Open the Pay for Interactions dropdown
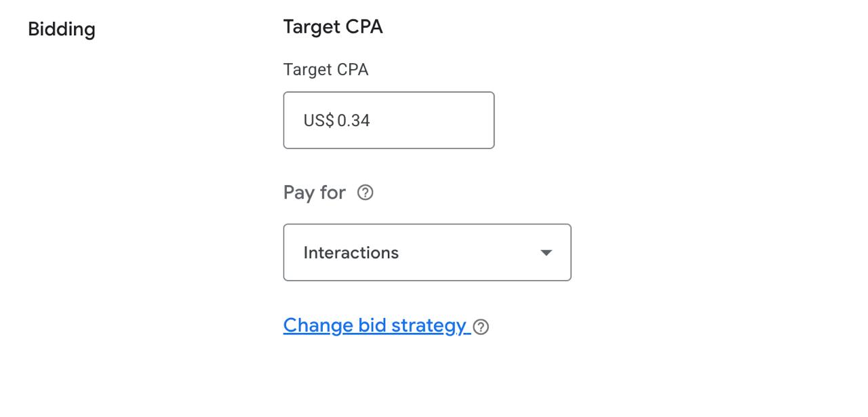The height and width of the screenshot is (417, 868). coord(427,252)
